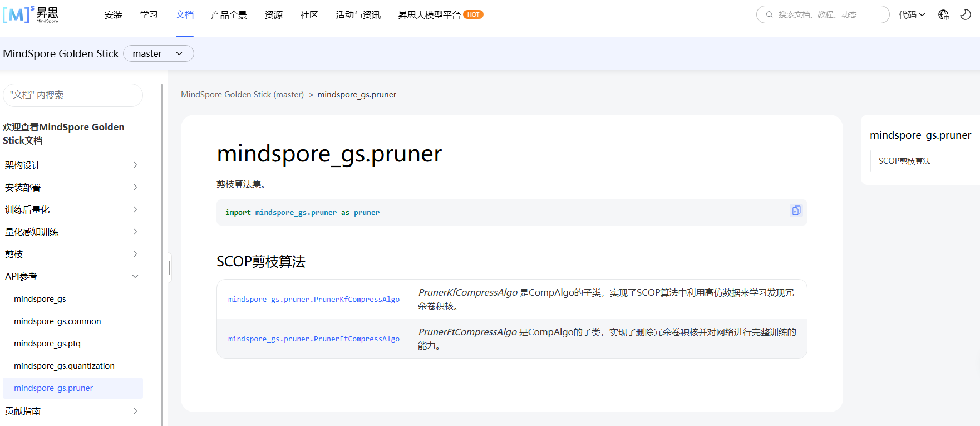
Task: Open the PrunerKfCompressAlgo API link
Action: [313, 300]
